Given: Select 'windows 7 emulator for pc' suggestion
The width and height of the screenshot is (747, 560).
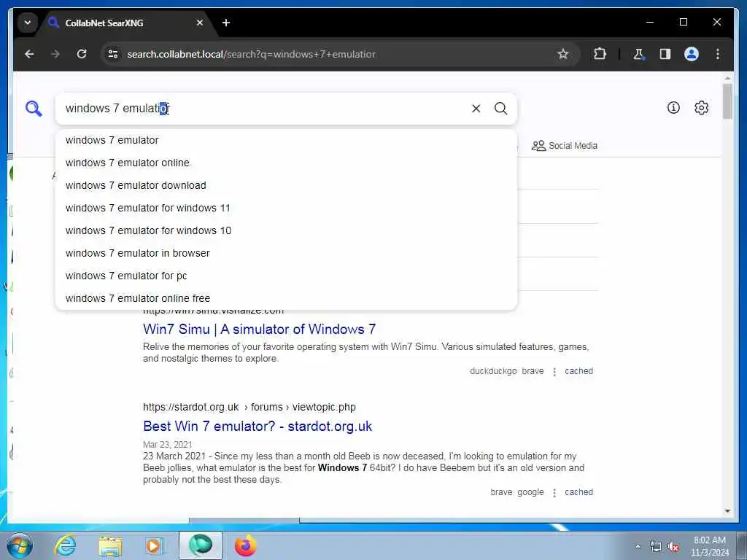Looking at the screenshot, I should pyautogui.click(x=286, y=276).
